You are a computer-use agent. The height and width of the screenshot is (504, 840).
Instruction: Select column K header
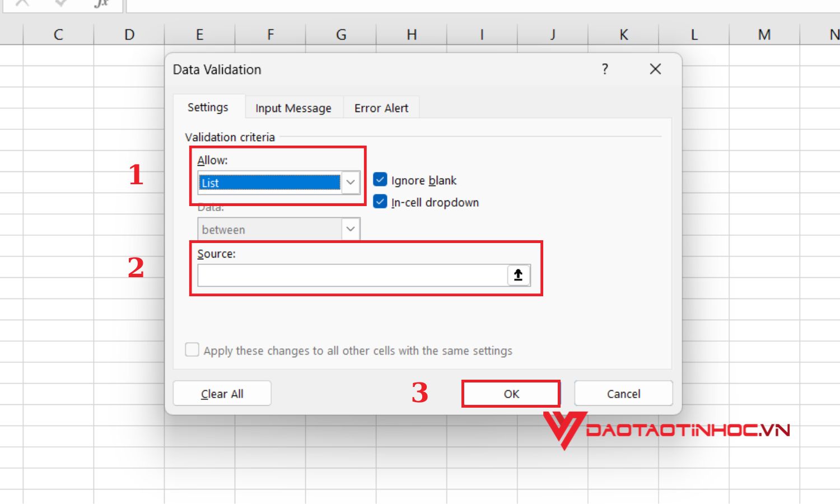tap(623, 34)
